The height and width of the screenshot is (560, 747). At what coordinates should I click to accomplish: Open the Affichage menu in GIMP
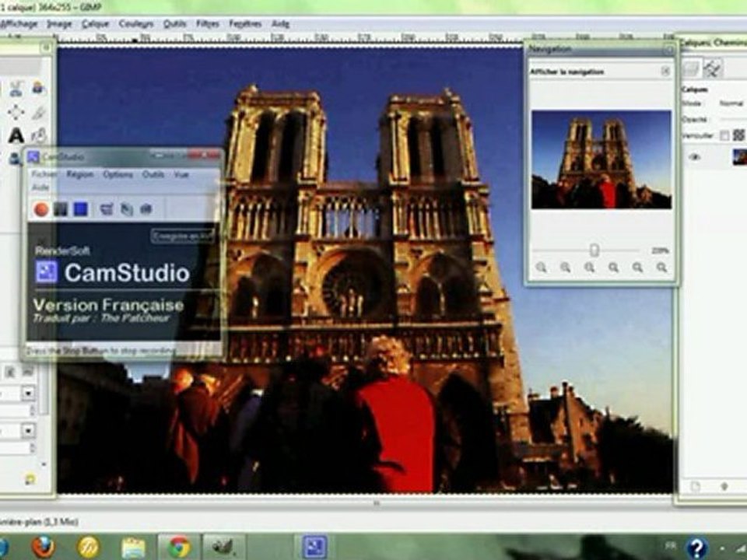pos(19,23)
